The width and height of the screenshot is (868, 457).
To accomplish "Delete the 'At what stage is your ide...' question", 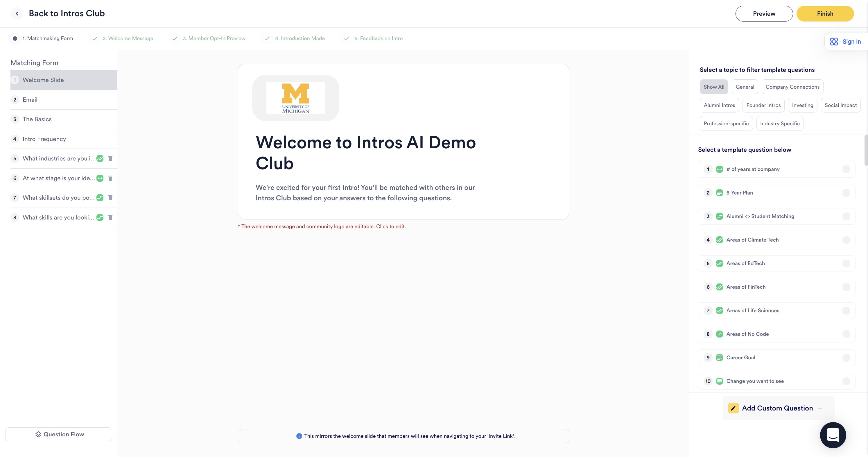I will 110,178.
